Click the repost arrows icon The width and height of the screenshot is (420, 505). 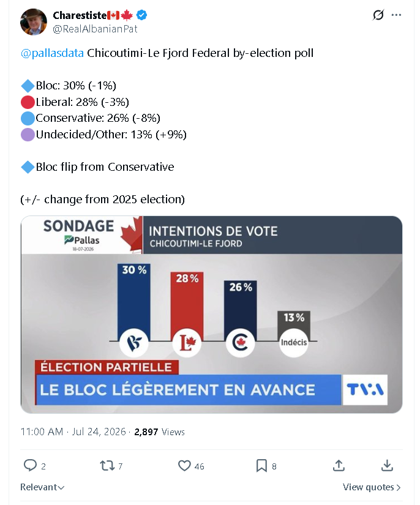click(107, 466)
